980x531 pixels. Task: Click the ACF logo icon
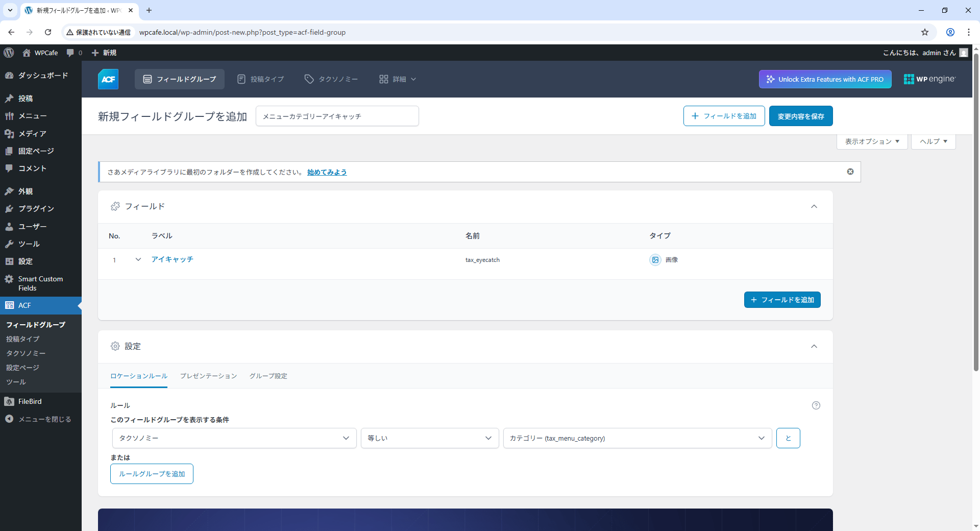tap(108, 79)
